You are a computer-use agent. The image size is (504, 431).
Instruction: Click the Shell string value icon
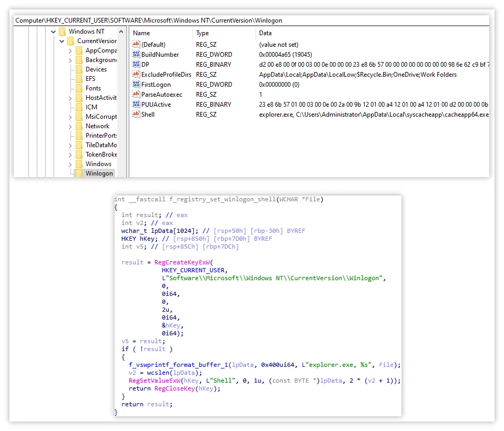(136, 114)
